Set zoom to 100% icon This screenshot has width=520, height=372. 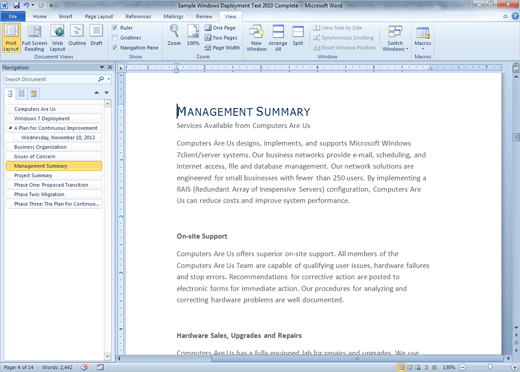tap(193, 35)
